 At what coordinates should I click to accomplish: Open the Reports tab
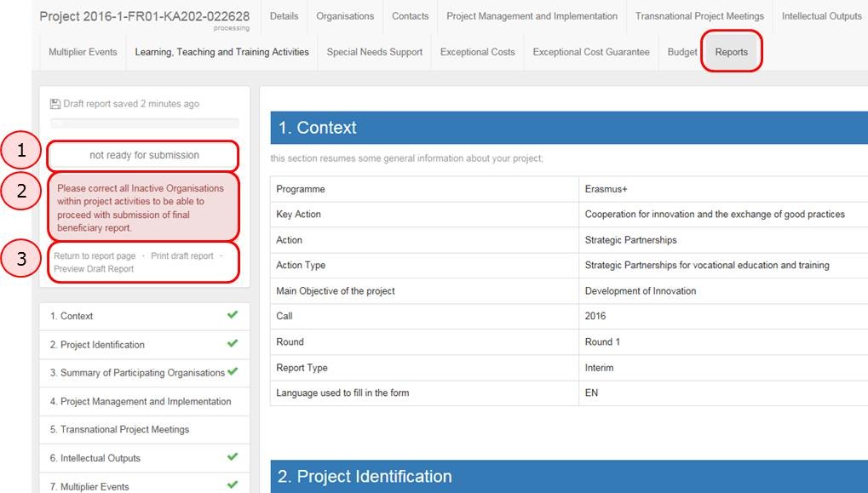731,52
